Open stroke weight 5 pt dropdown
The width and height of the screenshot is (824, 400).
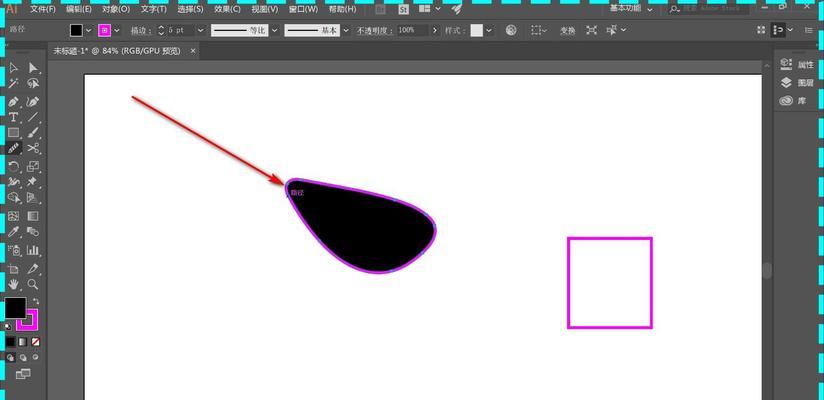coord(200,30)
